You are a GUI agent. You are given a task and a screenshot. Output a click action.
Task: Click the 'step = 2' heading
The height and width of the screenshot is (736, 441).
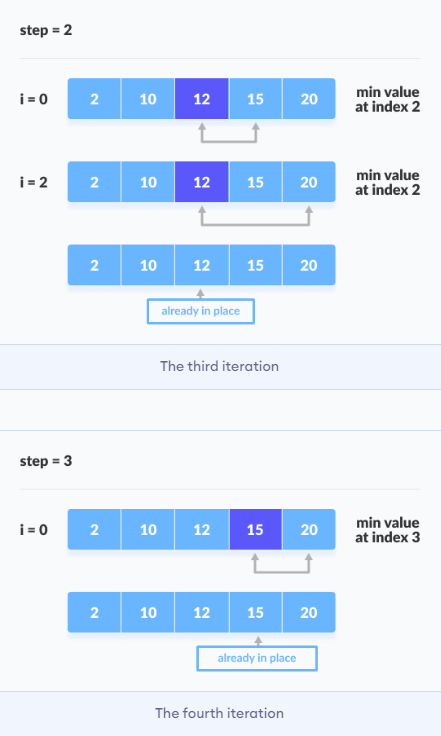coord(46,30)
